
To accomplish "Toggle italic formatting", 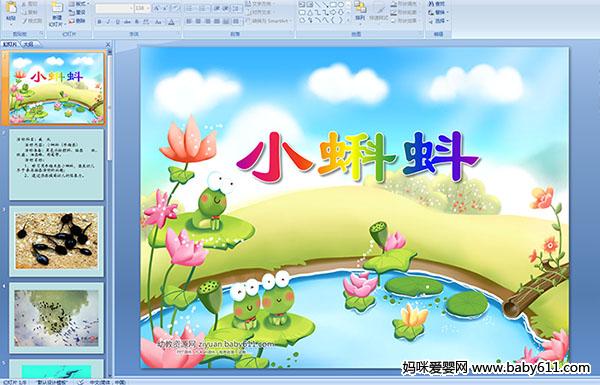I will 108,22.
